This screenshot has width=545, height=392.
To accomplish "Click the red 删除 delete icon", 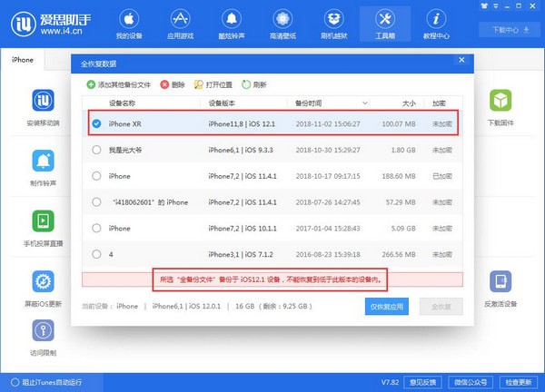I will [164, 84].
